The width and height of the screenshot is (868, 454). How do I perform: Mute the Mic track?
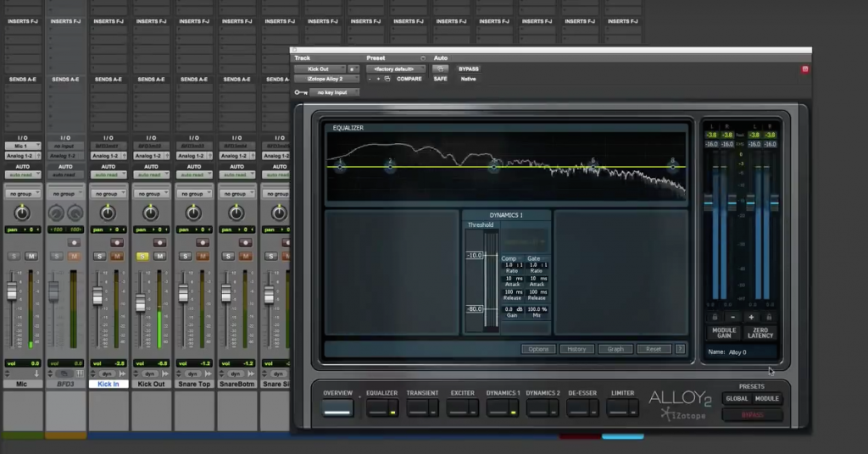click(x=31, y=256)
